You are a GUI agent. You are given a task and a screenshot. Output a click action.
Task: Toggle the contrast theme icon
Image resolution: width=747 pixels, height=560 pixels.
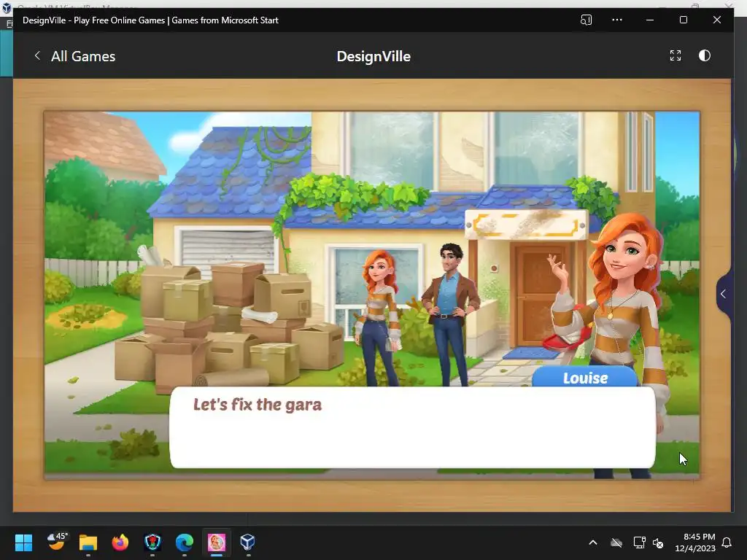(x=704, y=55)
